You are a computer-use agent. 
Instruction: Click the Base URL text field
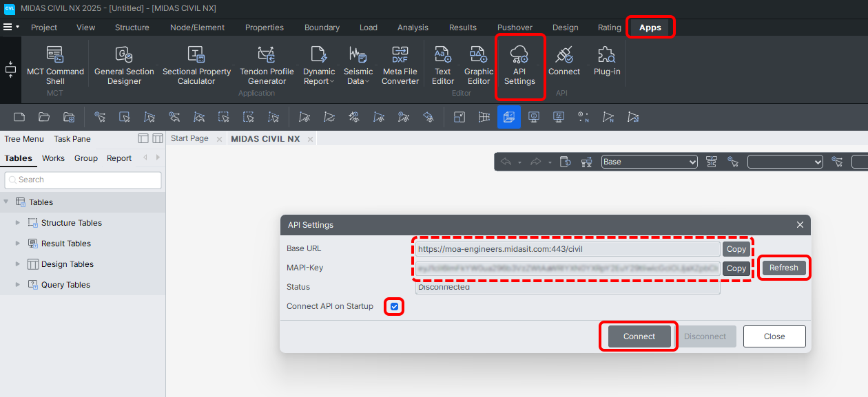(568, 249)
